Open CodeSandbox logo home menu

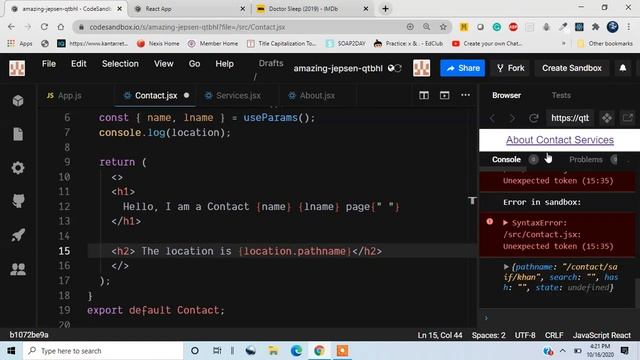coord(17,68)
